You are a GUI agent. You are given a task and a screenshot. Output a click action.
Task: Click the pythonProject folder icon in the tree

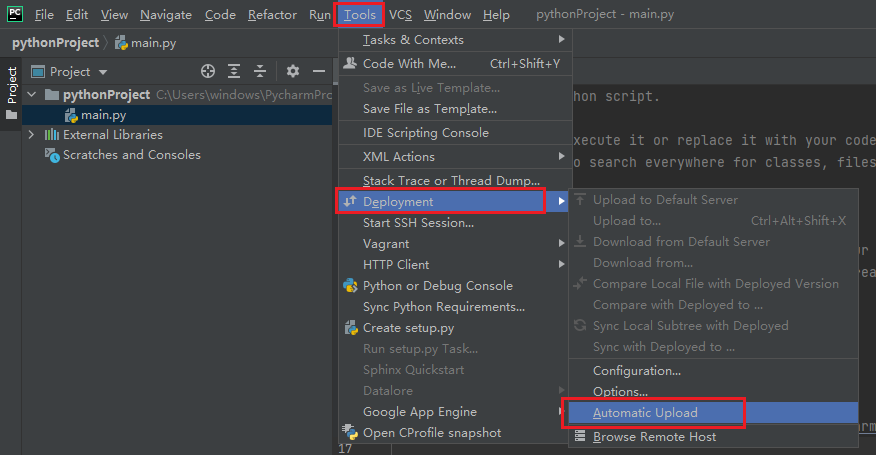pos(52,94)
